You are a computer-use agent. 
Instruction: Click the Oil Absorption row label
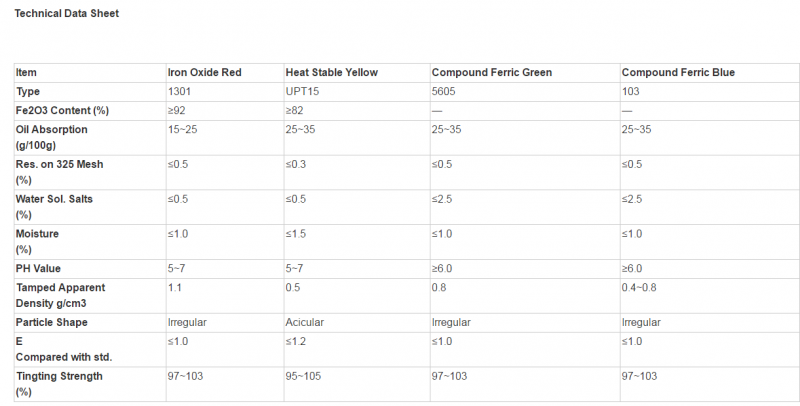[x=52, y=137]
